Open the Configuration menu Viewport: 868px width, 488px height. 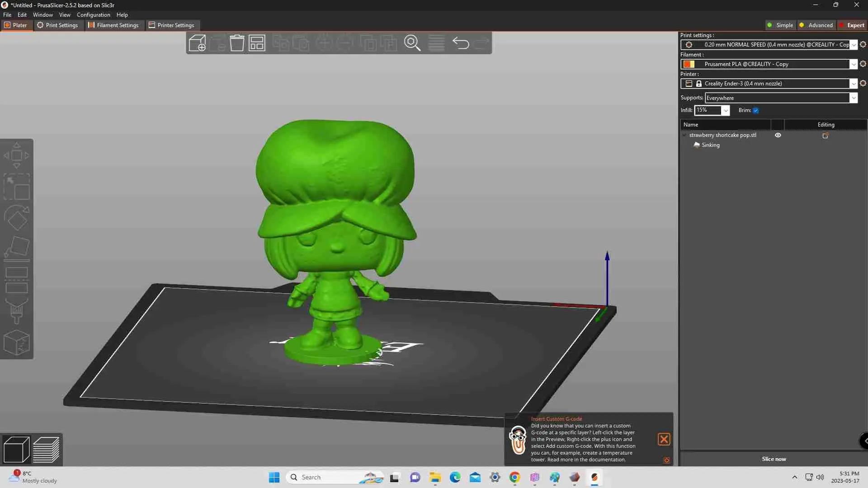[x=93, y=14]
